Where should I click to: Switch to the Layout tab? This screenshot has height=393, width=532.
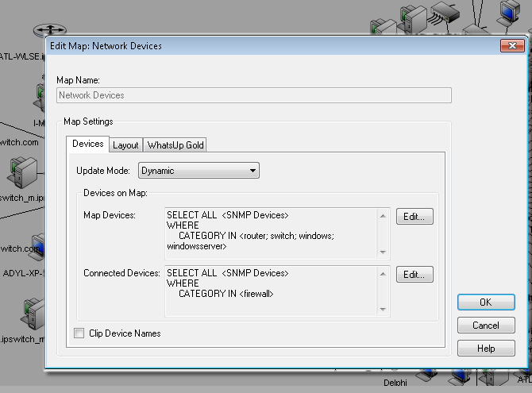coord(125,145)
